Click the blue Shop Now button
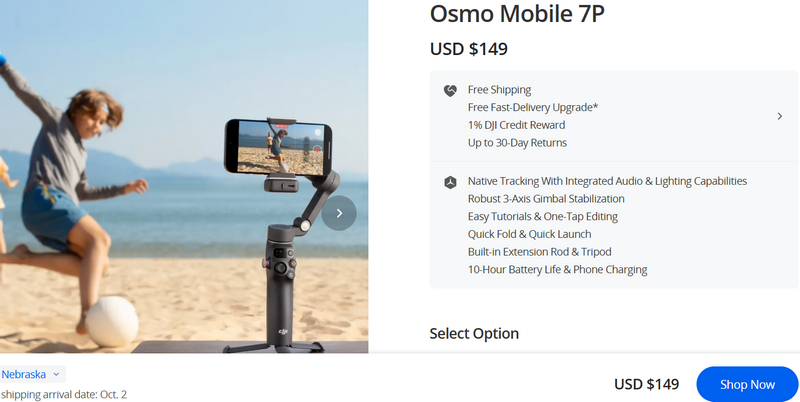The width and height of the screenshot is (800, 402). tap(747, 384)
